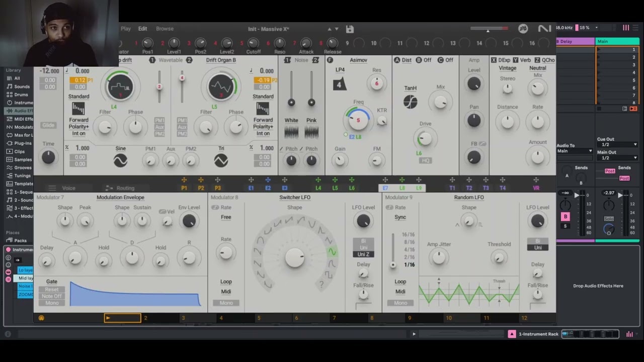Screen dimensions: 644x362
Task: Click the orange circular icon left of performer bars
Action: (41, 318)
